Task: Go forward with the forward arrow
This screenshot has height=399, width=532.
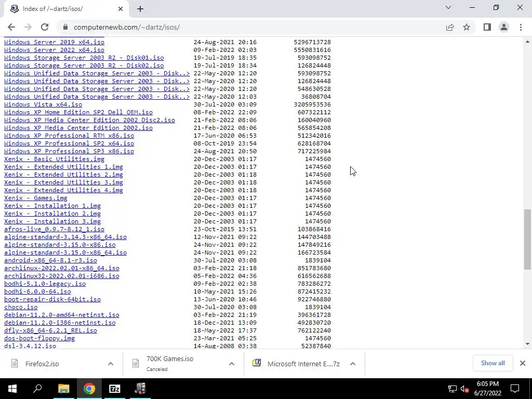Action: click(x=28, y=27)
